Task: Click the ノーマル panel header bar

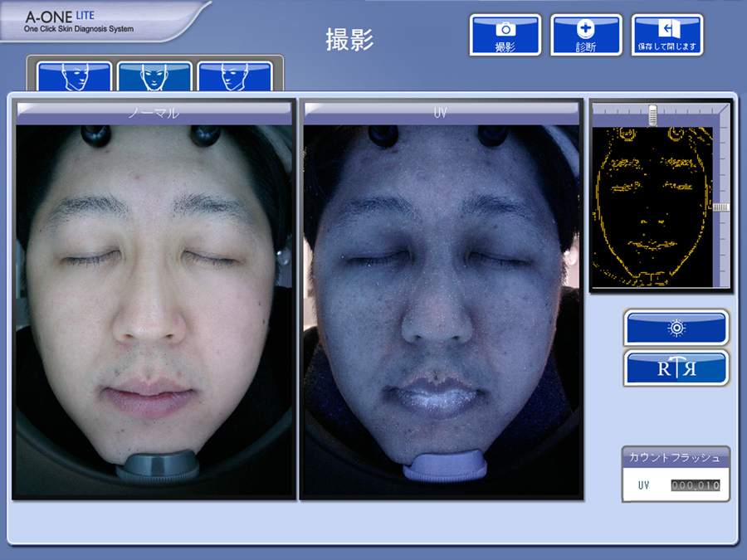Action: click(154, 113)
